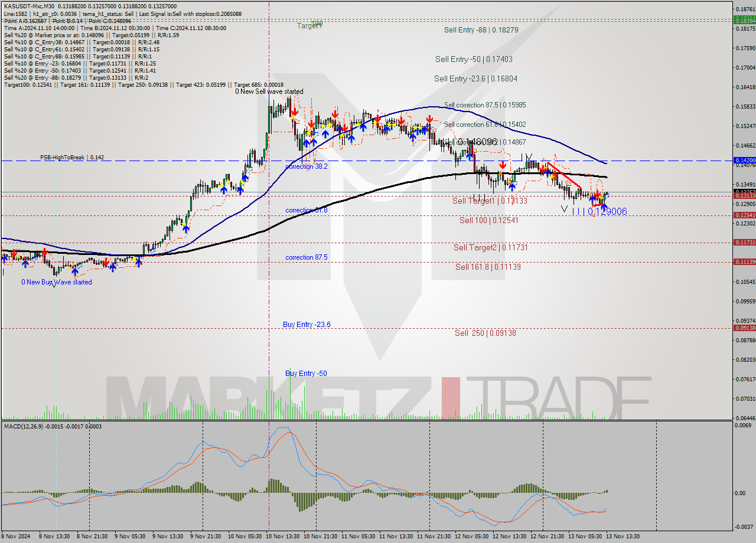Screen dimensions: 756x543
Task: Click the green 'Target1' label
Action: (309, 26)
